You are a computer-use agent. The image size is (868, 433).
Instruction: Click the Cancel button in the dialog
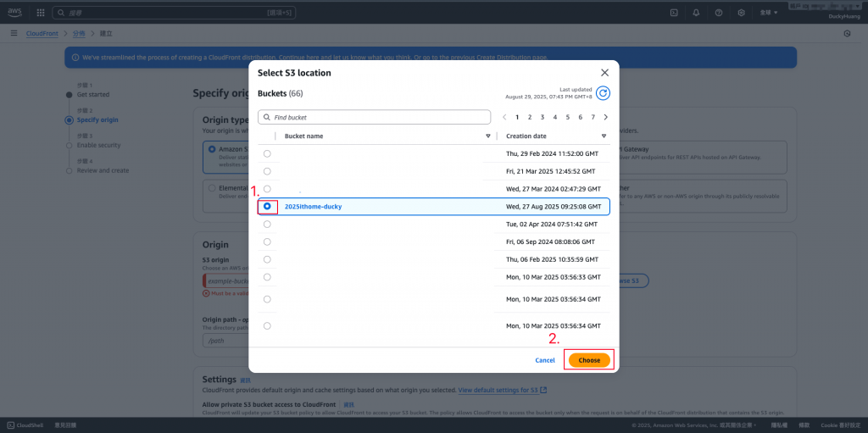tap(545, 360)
